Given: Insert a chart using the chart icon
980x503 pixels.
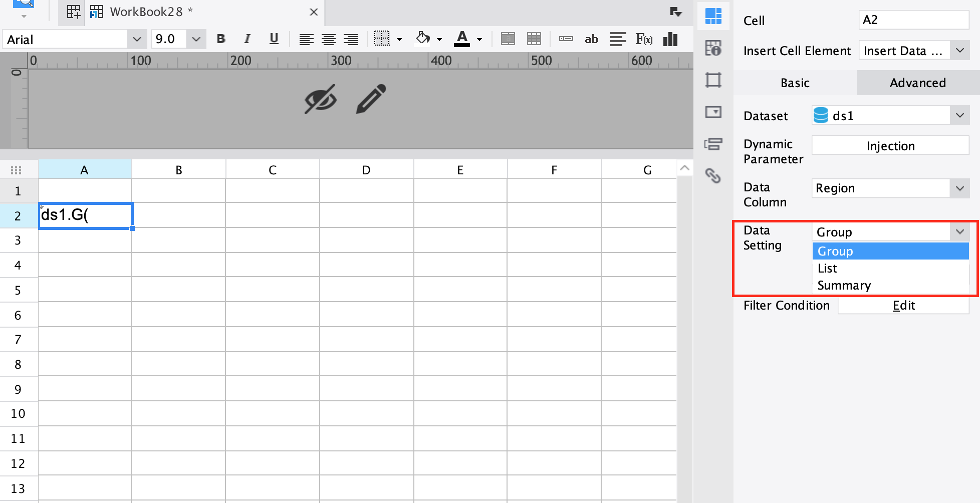Looking at the screenshot, I should (x=670, y=39).
